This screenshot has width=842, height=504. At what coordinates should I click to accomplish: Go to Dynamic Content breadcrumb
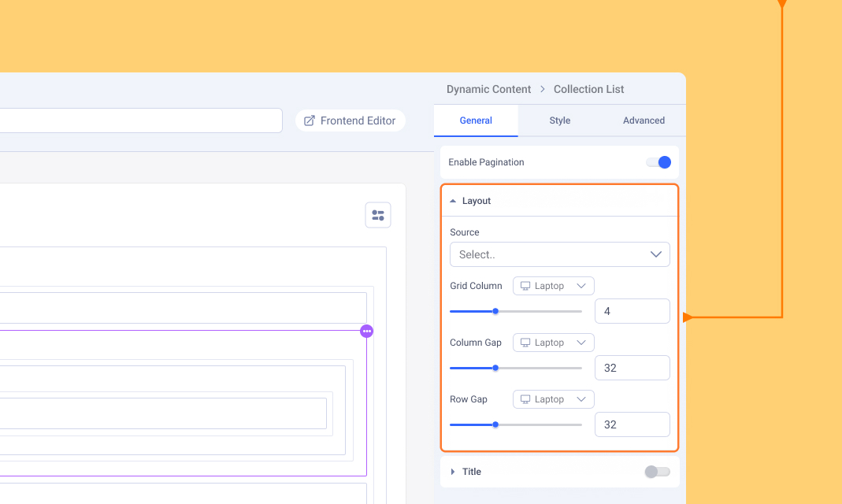tap(488, 90)
